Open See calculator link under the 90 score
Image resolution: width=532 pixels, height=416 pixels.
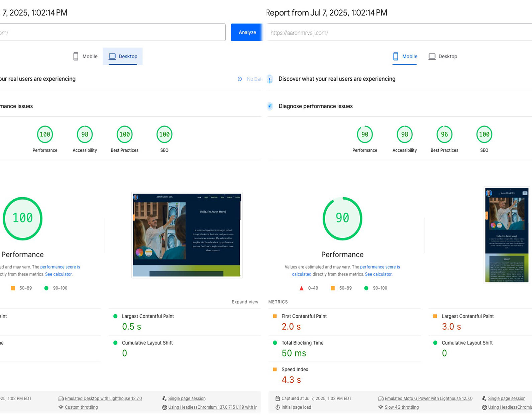378,274
